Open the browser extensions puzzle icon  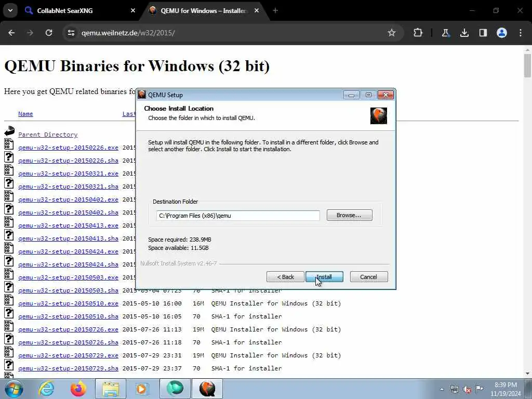(418, 33)
